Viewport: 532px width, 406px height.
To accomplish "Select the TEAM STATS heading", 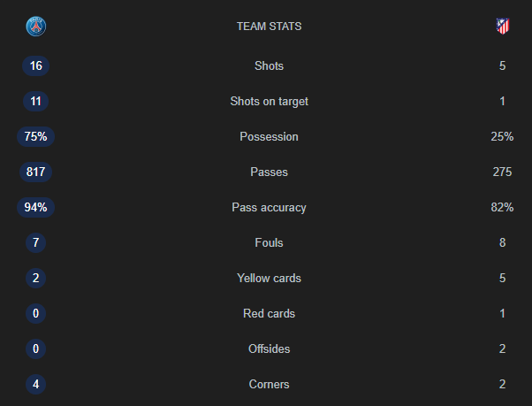I will (269, 27).
